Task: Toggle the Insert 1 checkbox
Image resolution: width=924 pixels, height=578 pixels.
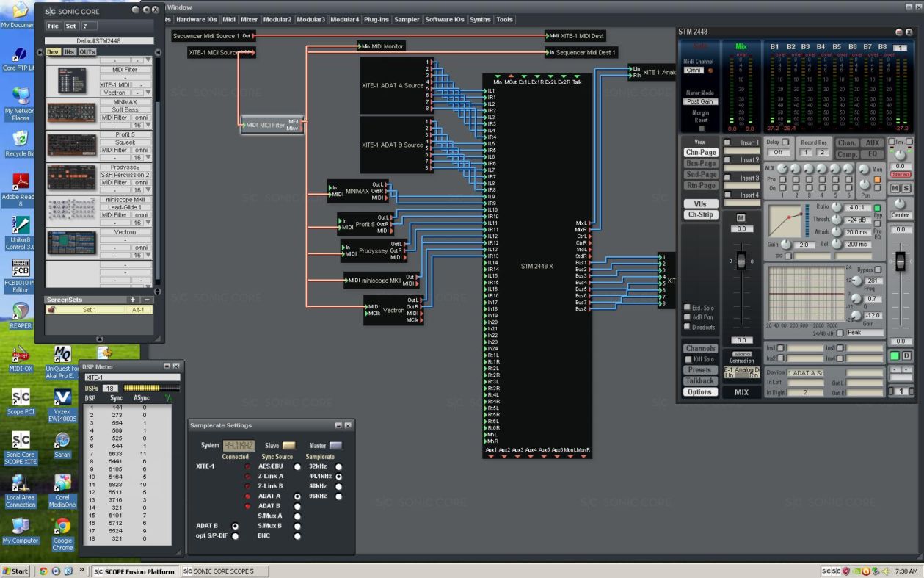Action: click(727, 142)
